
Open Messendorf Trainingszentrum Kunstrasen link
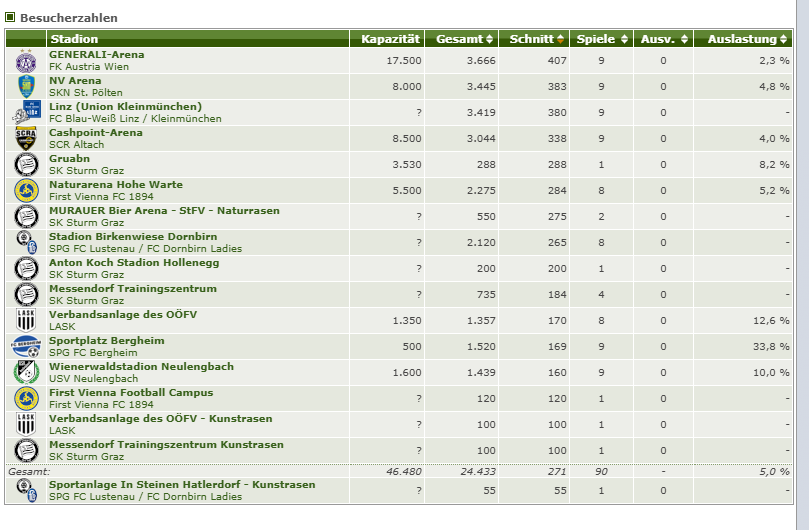pos(166,444)
